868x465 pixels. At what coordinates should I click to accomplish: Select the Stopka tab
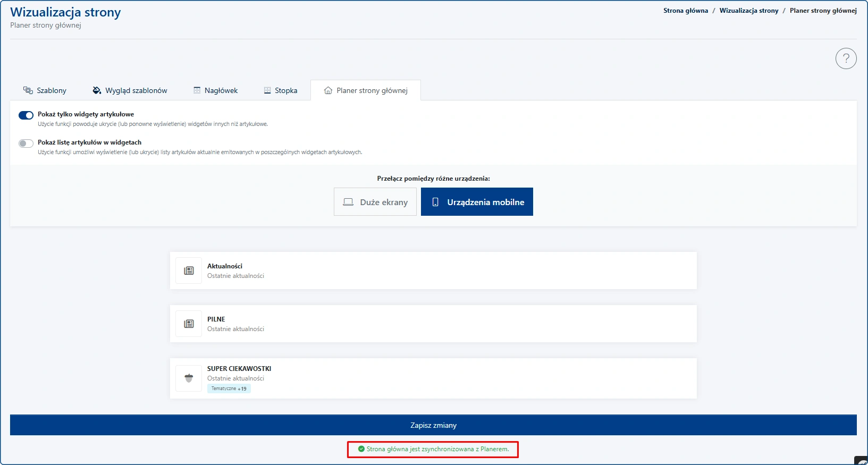(281, 90)
